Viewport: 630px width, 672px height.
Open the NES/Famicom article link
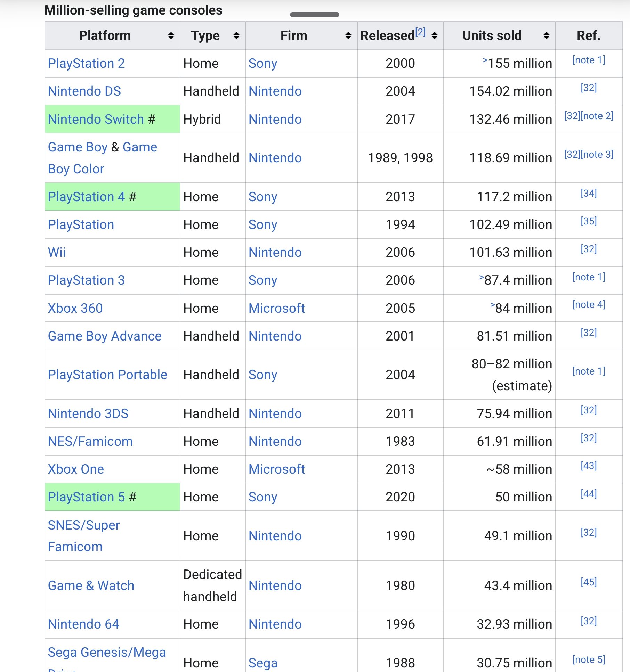(x=90, y=441)
